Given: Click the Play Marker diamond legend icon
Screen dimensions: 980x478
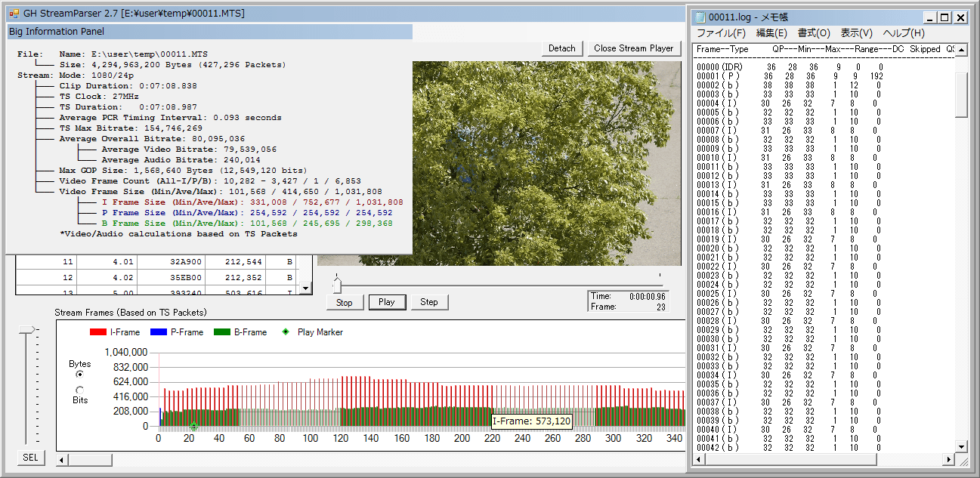Looking at the screenshot, I should coord(285,332).
